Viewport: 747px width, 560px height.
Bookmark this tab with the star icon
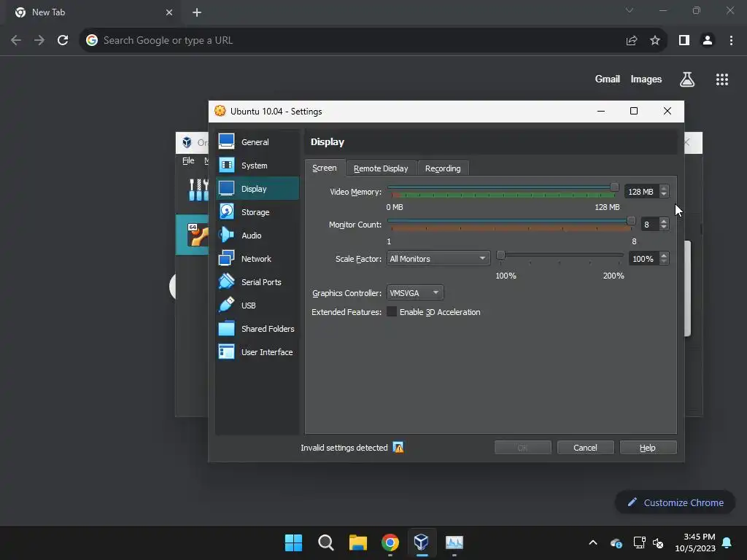[x=655, y=41]
